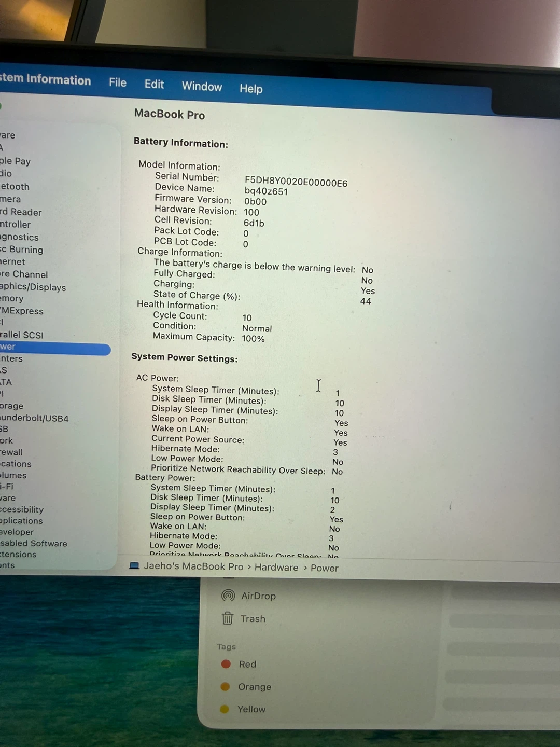Select Firewall in the sidebar

[x=11, y=452]
